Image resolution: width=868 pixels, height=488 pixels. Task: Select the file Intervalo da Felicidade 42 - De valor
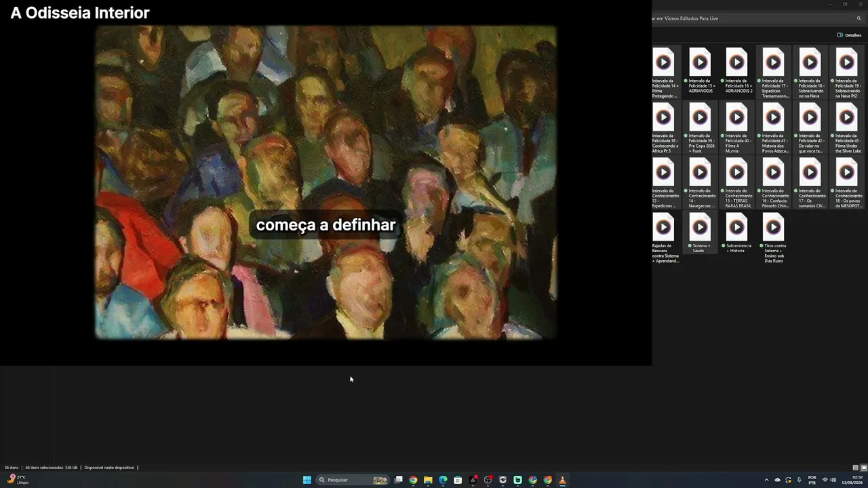click(810, 128)
